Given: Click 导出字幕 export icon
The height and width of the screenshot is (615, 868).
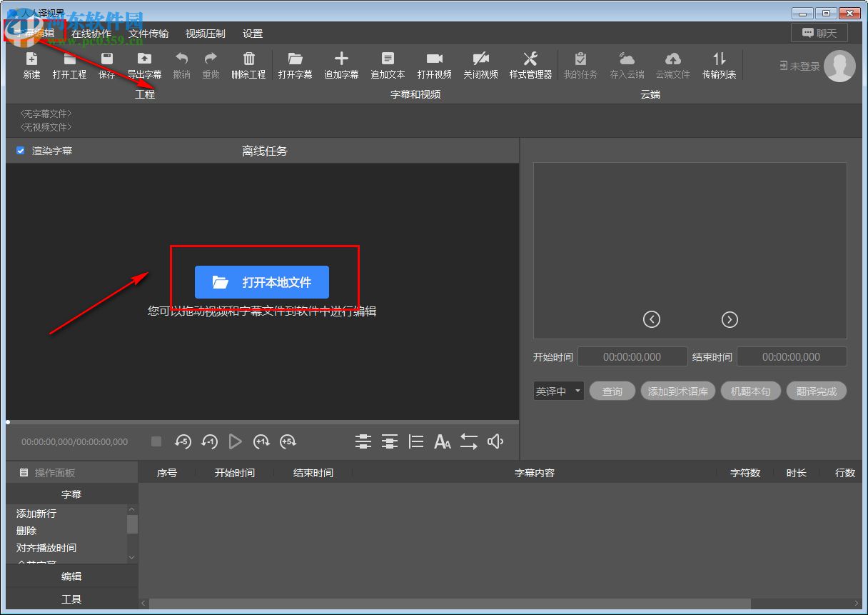Looking at the screenshot, I should click(x=144, y=60).
